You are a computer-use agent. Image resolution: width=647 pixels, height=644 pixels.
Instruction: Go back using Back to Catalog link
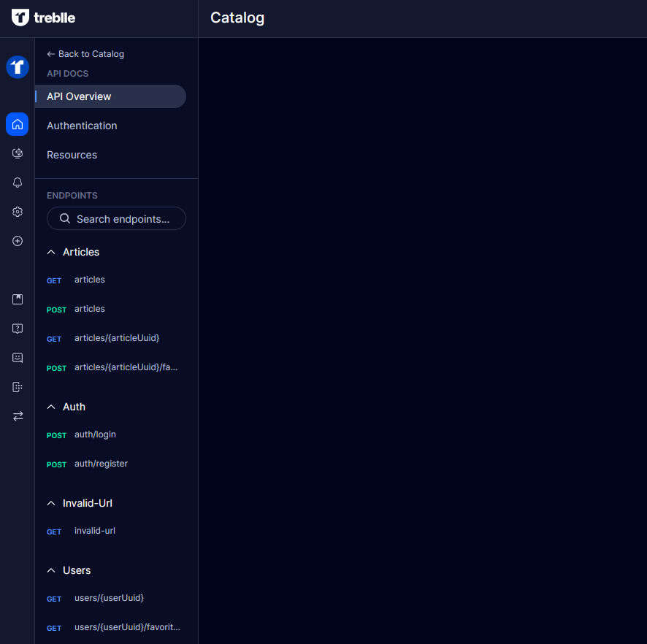pos(85,54)
